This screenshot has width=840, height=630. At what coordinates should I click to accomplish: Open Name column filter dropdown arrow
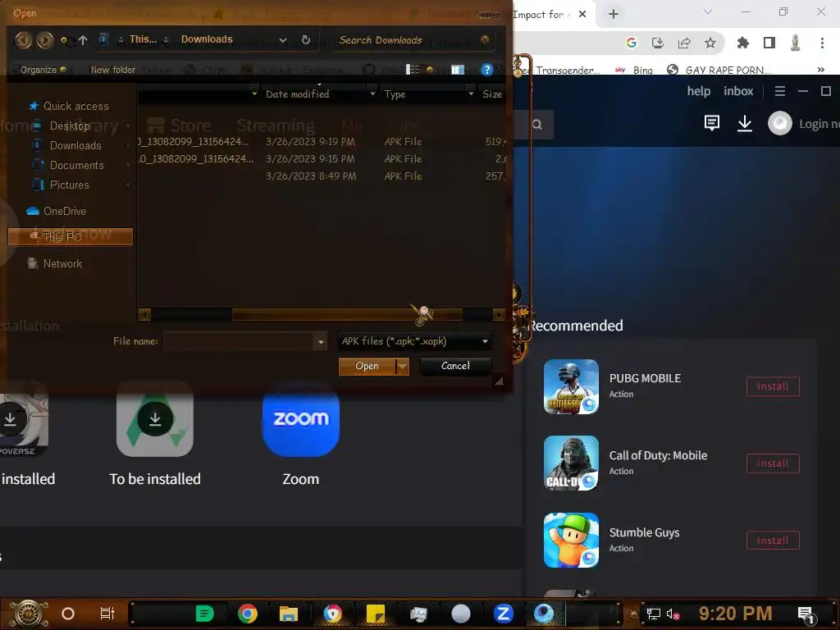254,94
